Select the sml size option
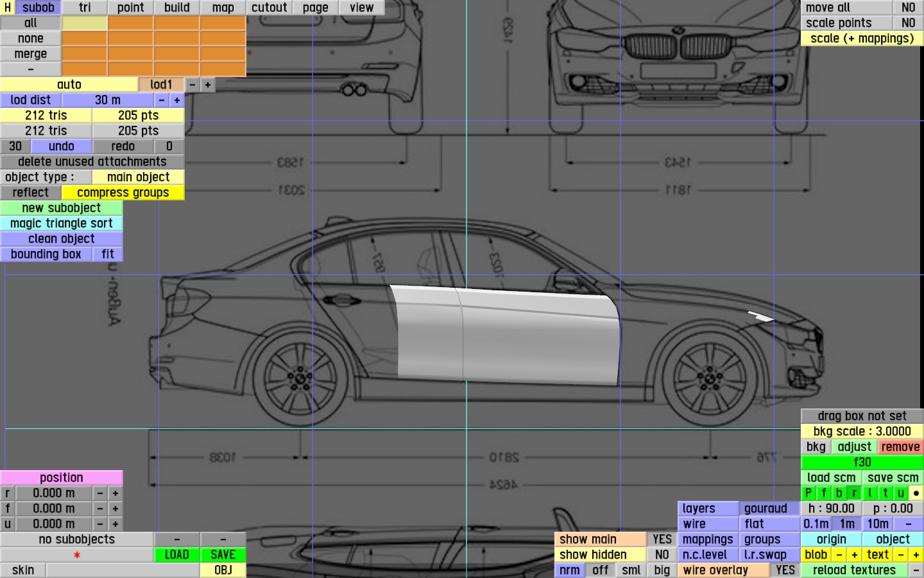This screenshot has width=924, height=578. pos(631,570)
